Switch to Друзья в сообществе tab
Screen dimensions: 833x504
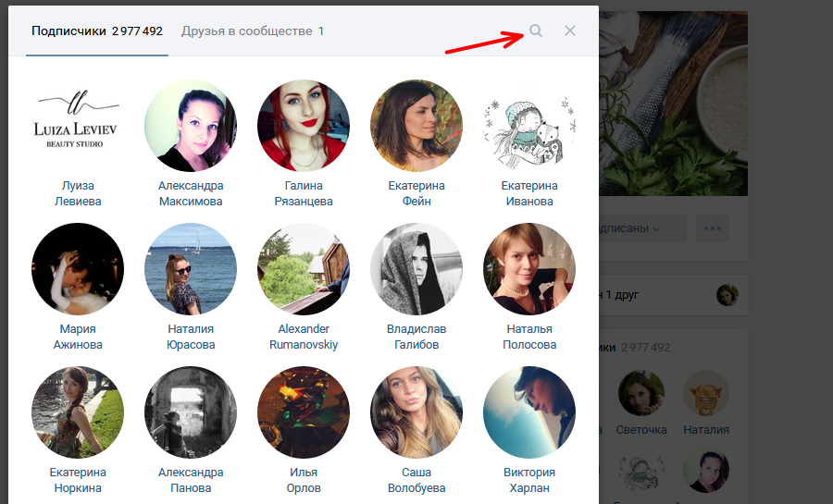[x=253, y=31]
